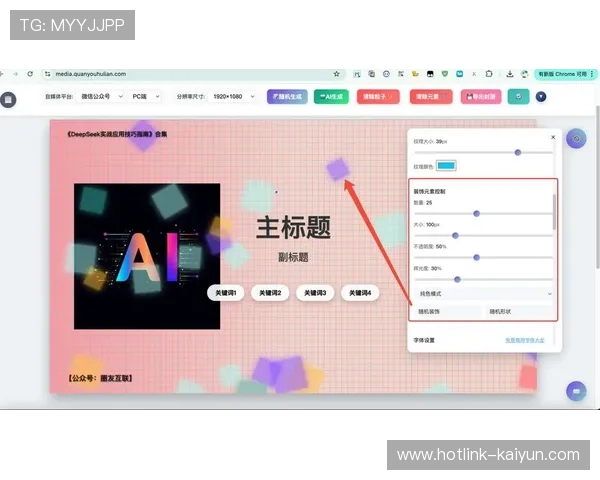Open the Chrome extensions puzzle icon
The image size is (600, 480).
tap(489, 74)
